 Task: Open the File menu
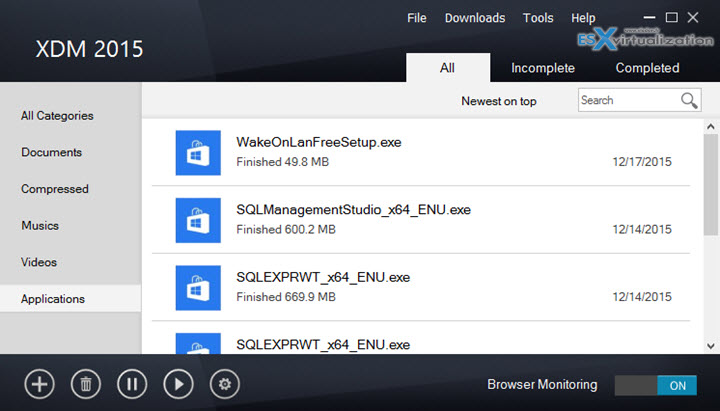point(416,18)
